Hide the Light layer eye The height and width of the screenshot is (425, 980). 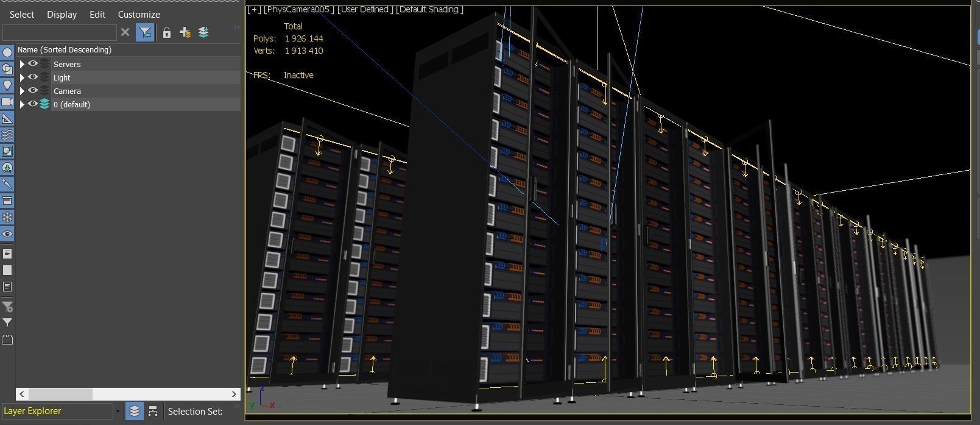(33, 77)
